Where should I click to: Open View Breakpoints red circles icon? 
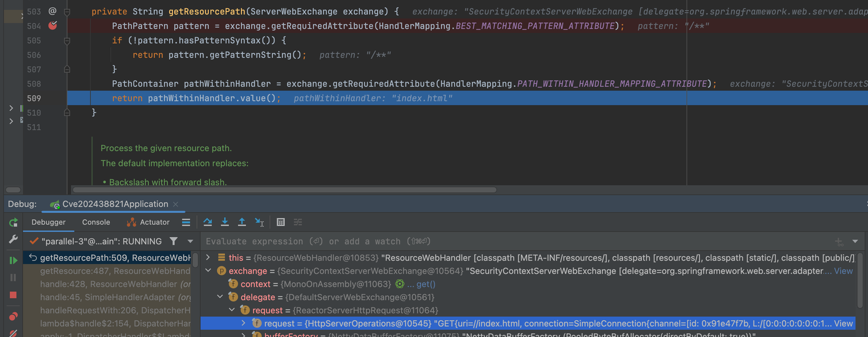(14, 316)
